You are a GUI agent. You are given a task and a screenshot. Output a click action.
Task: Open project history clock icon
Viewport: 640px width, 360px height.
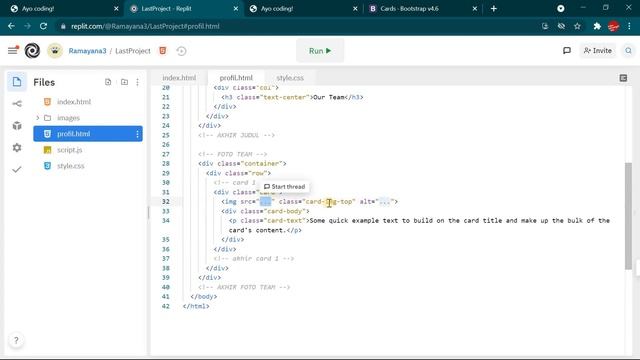pyautogui.click(x=182, y=51)
